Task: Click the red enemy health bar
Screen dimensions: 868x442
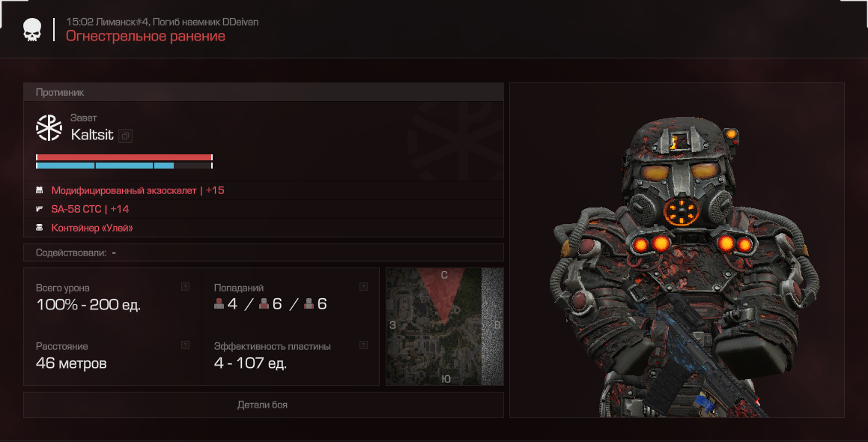Action: click(124, 157)
